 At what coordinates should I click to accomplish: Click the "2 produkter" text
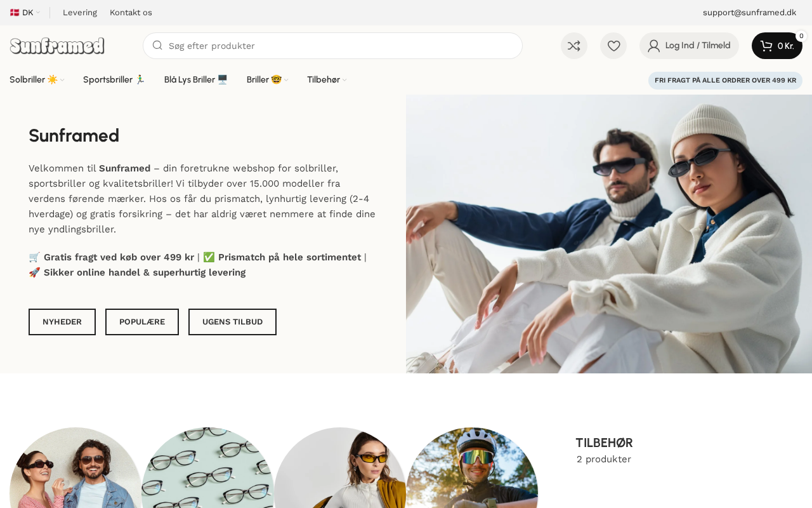click(x=604, y=459)
